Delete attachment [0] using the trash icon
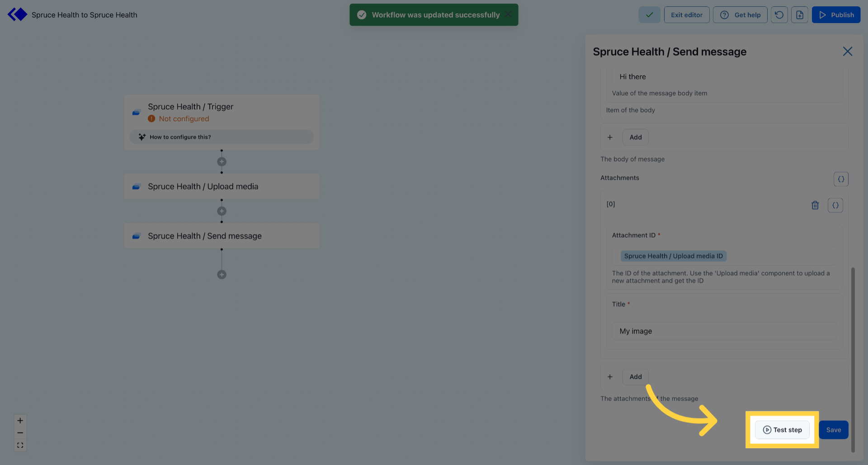Screen dimensions: 868x465 (x=815, y=205)
